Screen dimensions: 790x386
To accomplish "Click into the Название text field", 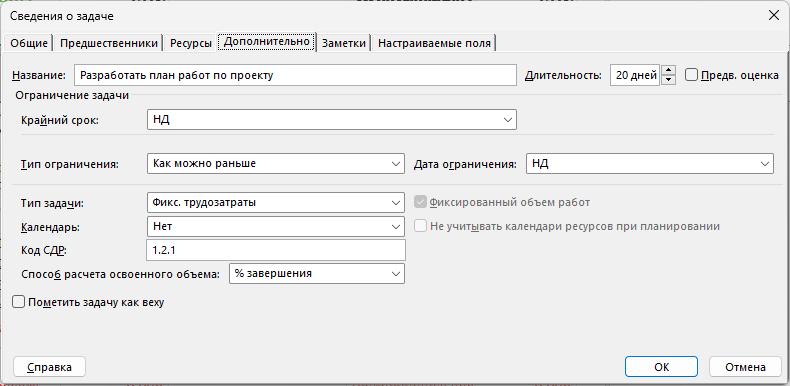I will tap(295, 76).
